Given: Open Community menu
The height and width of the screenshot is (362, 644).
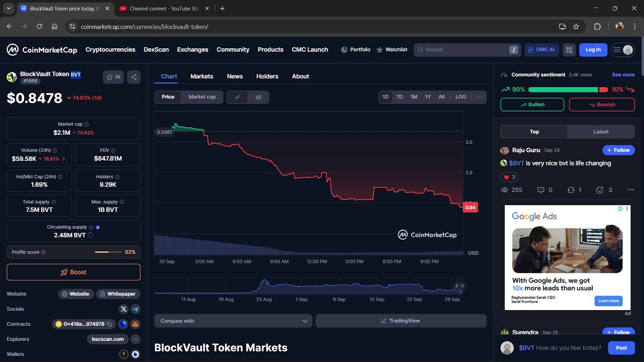Looking at the screenshot, I should coord(233,50).
